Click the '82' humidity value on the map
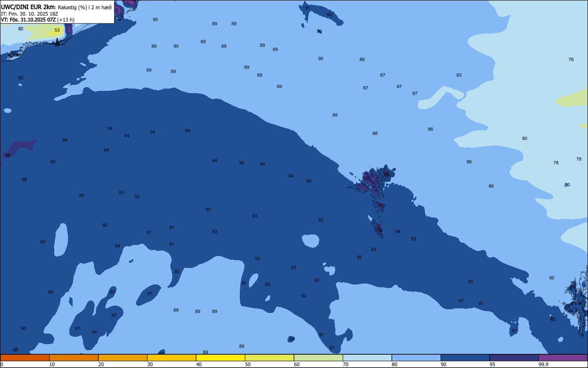 click(x=21, y=28)
